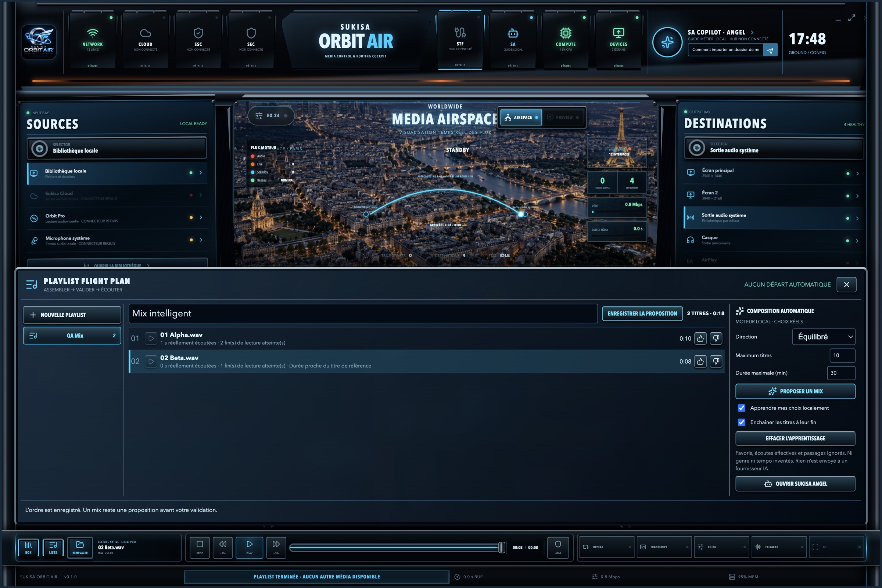Screen dimensions: 882x588
Task: Expand the Sukisa Cloud source chevron
Action: pyautogui.click(x=201, y=195)
